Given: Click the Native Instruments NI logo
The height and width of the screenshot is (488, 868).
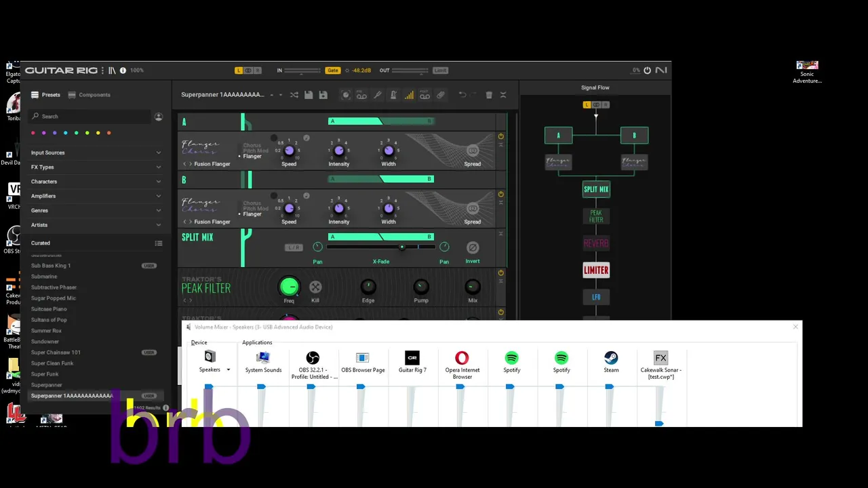Looking at the screenshot, I should [660, 70].
